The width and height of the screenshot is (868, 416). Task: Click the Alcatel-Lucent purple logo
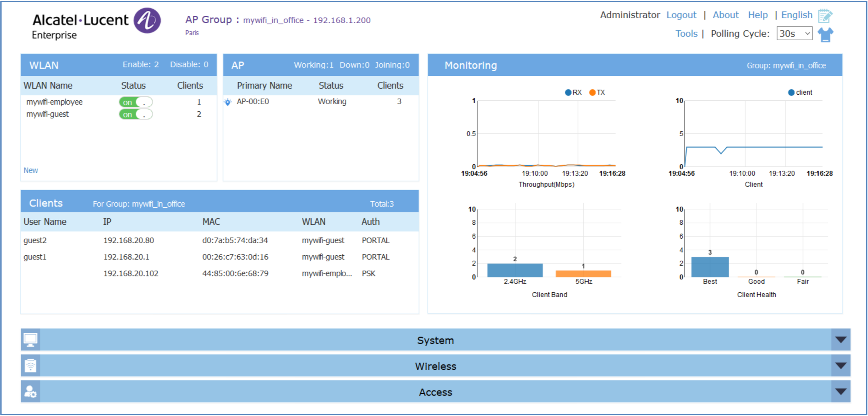coord(147,21)
